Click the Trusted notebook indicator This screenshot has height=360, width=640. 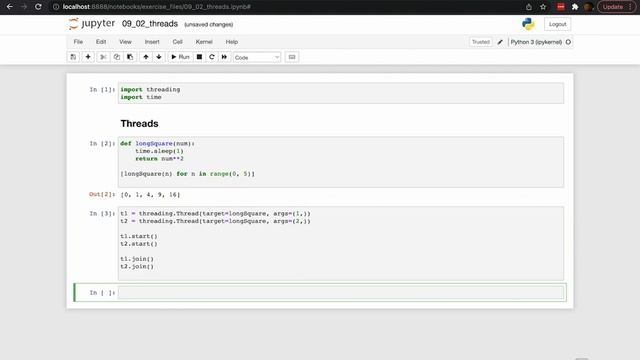[x=480, y=42]
